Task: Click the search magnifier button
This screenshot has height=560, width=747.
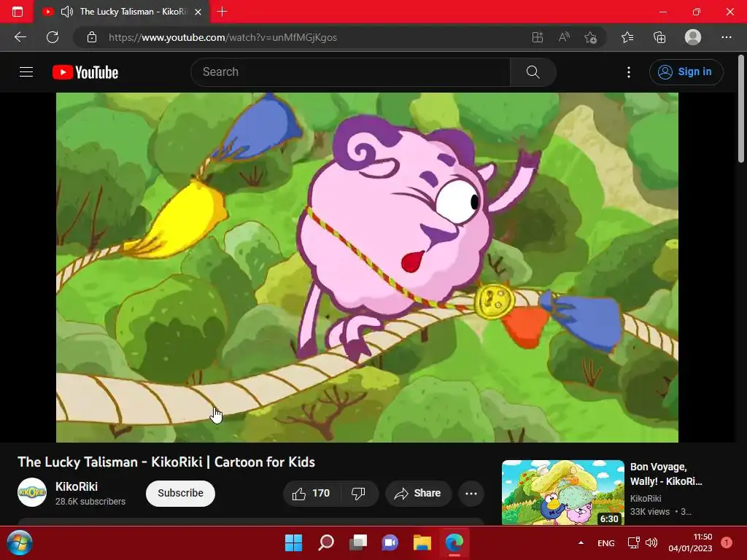Action: pyautogui.click(x=533, y=72)
